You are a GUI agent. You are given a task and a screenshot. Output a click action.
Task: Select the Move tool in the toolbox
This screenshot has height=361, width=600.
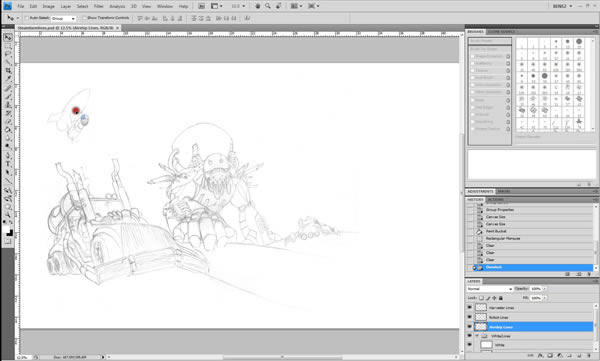[x=8, y=38]
